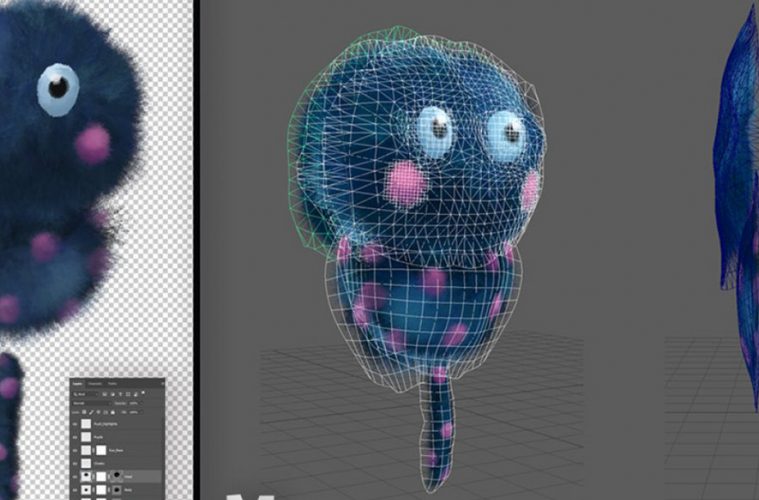Click the layer Fill percentage field
Screen dimensions: 759x500
pos(134,412)
